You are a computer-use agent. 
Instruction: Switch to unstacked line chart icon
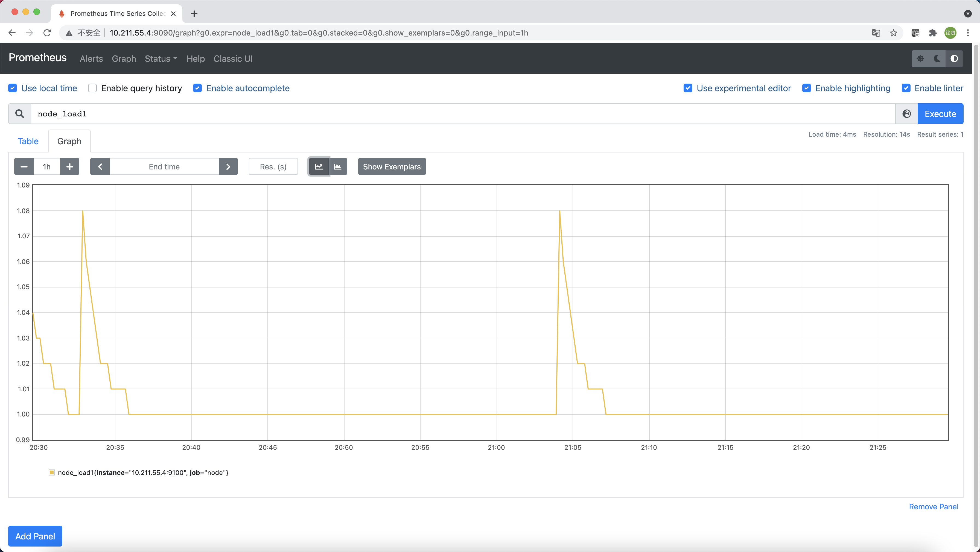click(319, 166)
